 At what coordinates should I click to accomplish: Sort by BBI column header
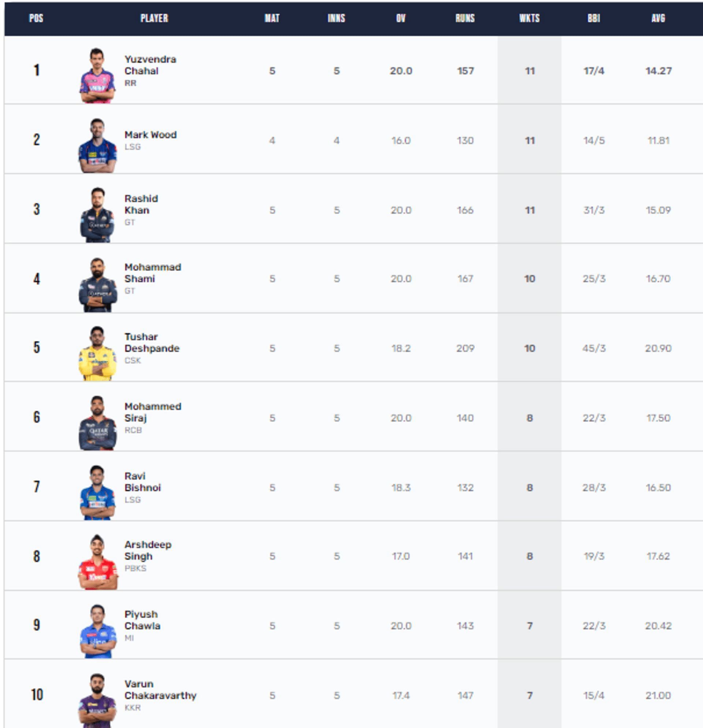click(x=594, y=18)
